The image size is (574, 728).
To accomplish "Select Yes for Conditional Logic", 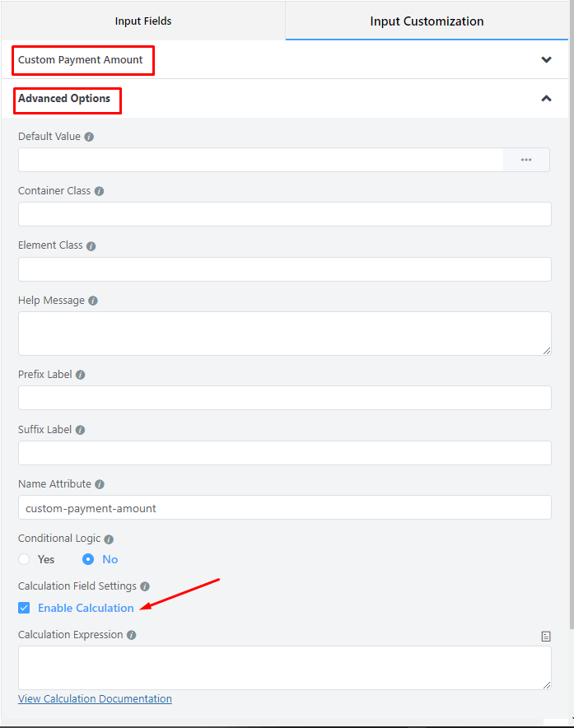I will [24, 559].
